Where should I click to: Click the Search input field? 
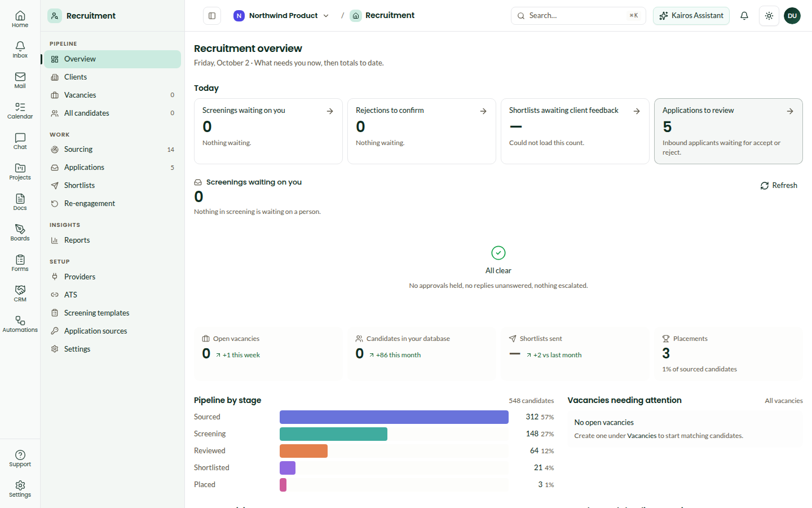pos(579,16)
